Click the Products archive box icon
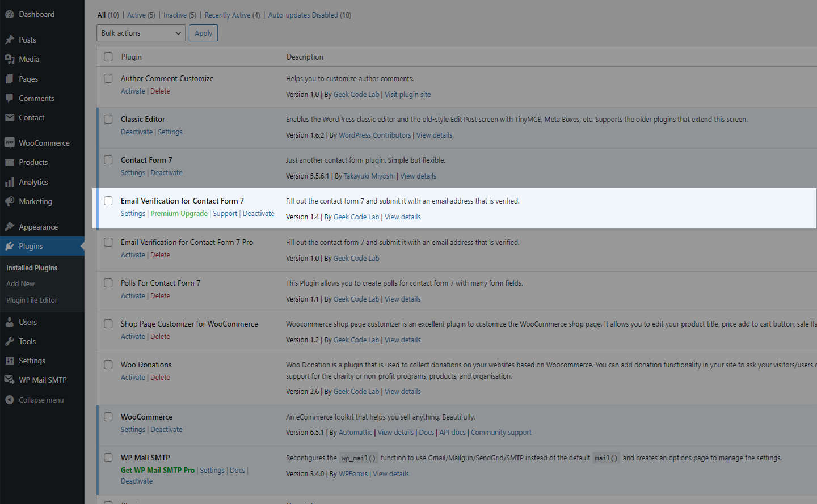This screenshot has width=817, height=504. (10, 162)
